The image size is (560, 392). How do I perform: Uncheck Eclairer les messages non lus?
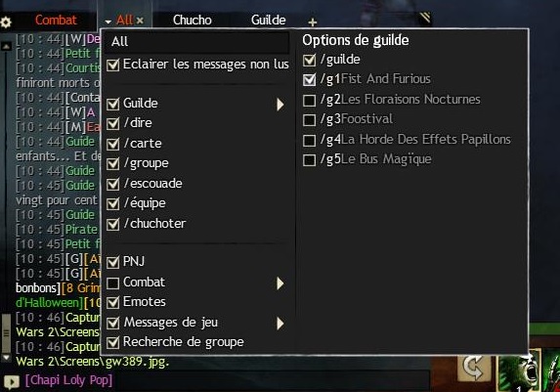112,65
